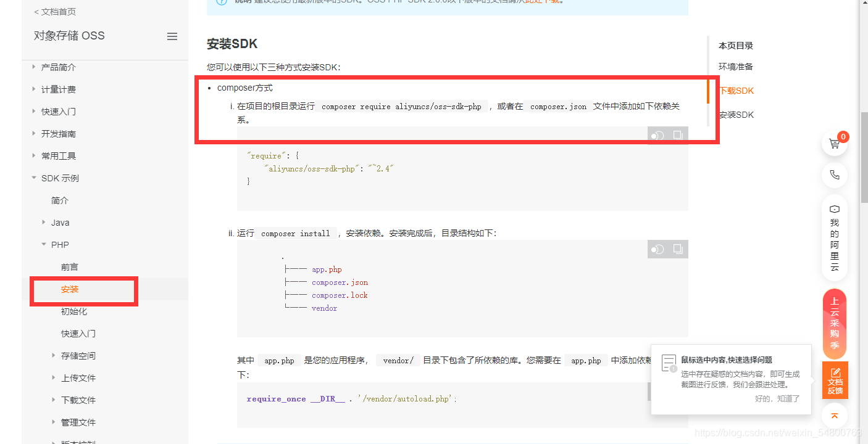Open 快速入门 page under PHP
868x444 pixels.
point(78,334)
